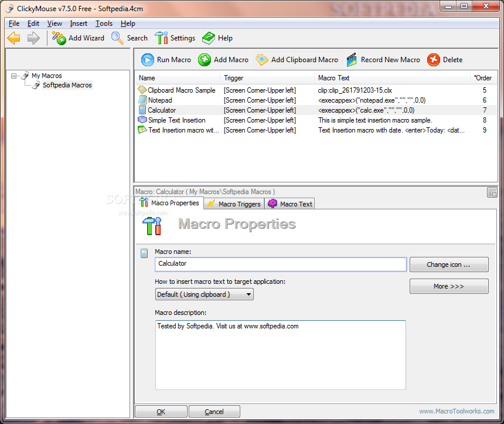Click the green Help book icon

click(209, 38)
